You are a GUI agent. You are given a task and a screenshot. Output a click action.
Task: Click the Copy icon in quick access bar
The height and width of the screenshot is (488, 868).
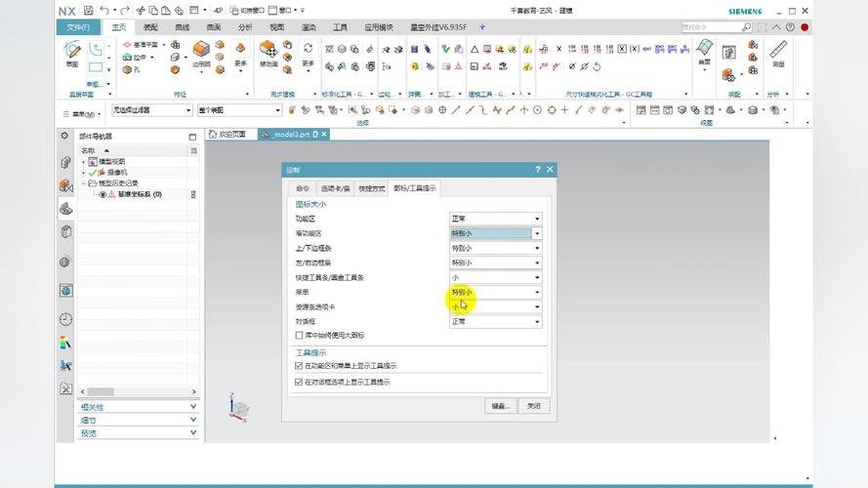pos(153,11)
